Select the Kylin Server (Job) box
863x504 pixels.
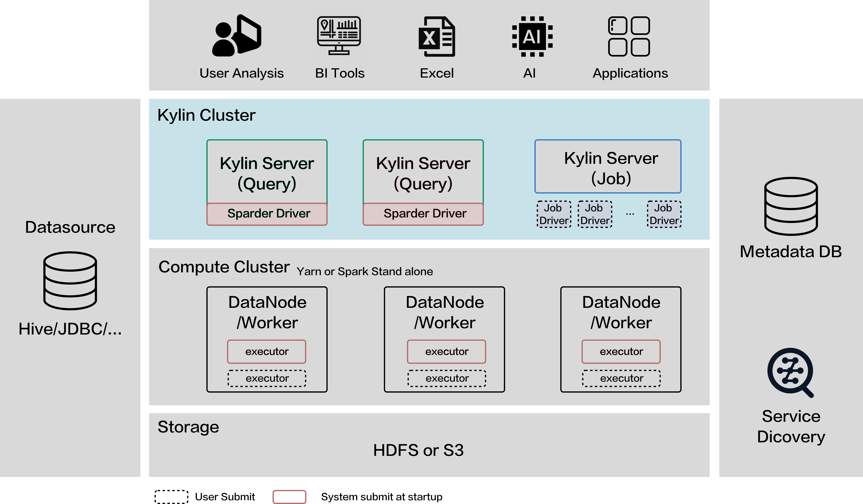click(608, 166)
